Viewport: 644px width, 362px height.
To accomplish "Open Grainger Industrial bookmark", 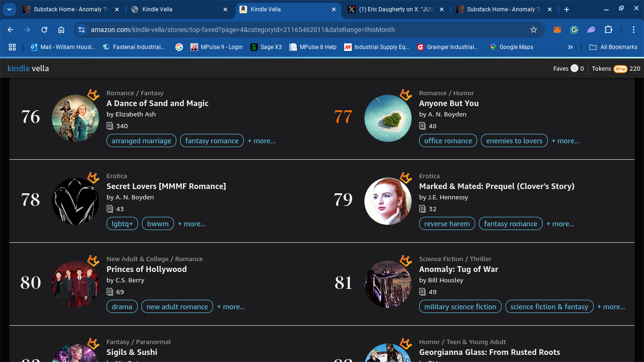I will pyautogui.click(x=448, y=47).
